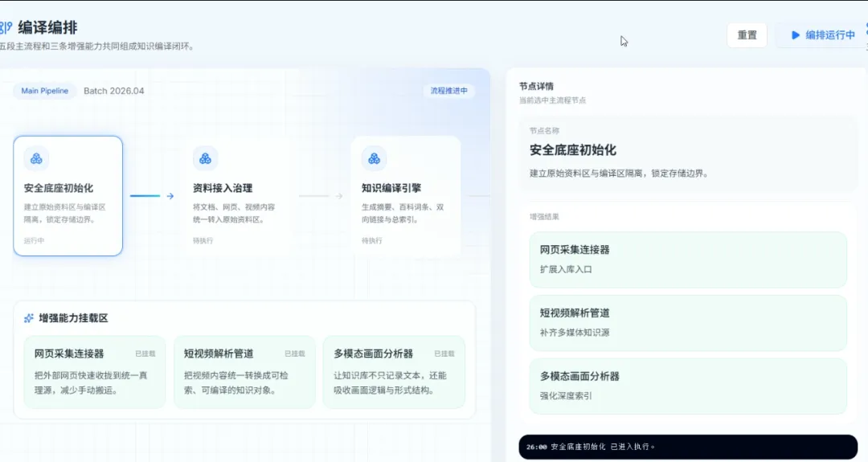Click the 知识编译引擎 node icon
Image resolution: width=868 pixels, height=462 pixels.
[x=375, y=159]
